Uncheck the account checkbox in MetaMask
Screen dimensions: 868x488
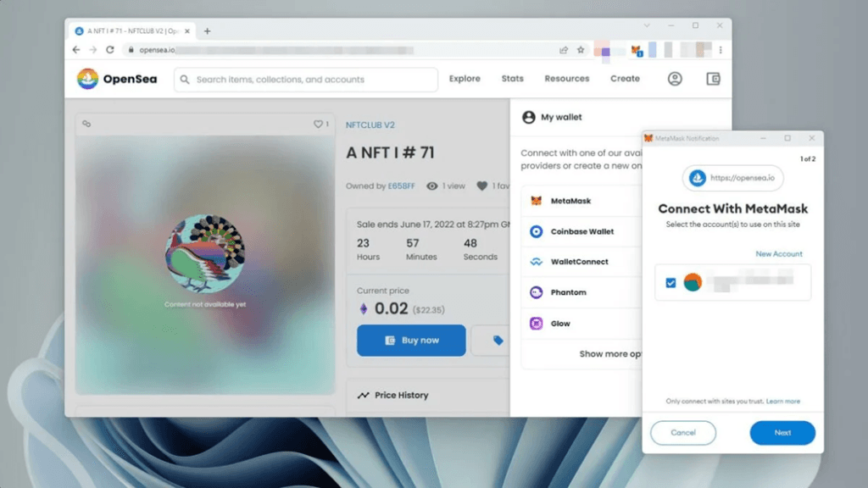tap(670, 283)
